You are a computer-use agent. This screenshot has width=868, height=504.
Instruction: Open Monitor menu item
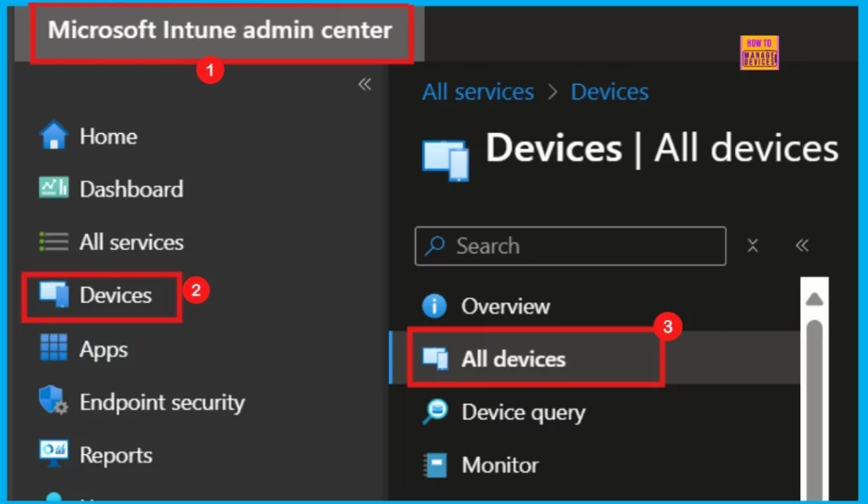[500, 465]
